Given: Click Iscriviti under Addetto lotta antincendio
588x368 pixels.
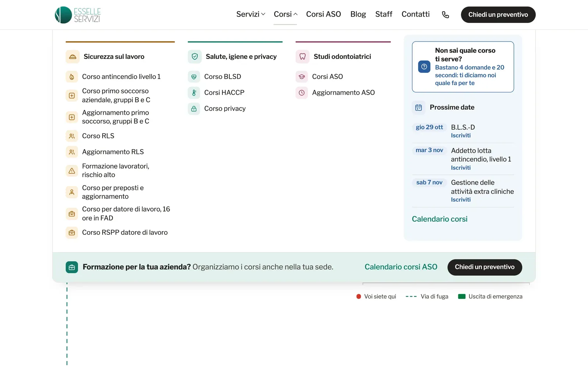Looking at the screenshot, I should click(460, 168).
